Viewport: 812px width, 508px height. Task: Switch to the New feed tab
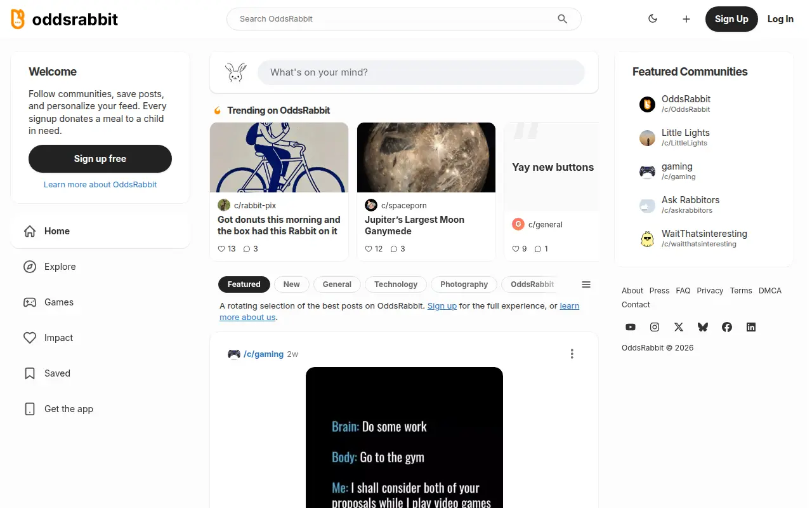click(x=292, y=284)
